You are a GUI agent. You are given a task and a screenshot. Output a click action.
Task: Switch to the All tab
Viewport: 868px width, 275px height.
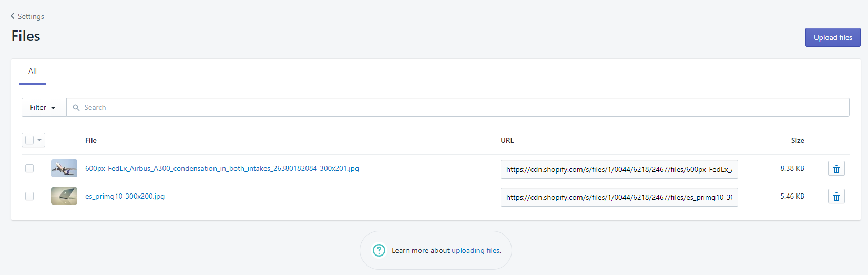pyautogui.click(x=33, y=72)
